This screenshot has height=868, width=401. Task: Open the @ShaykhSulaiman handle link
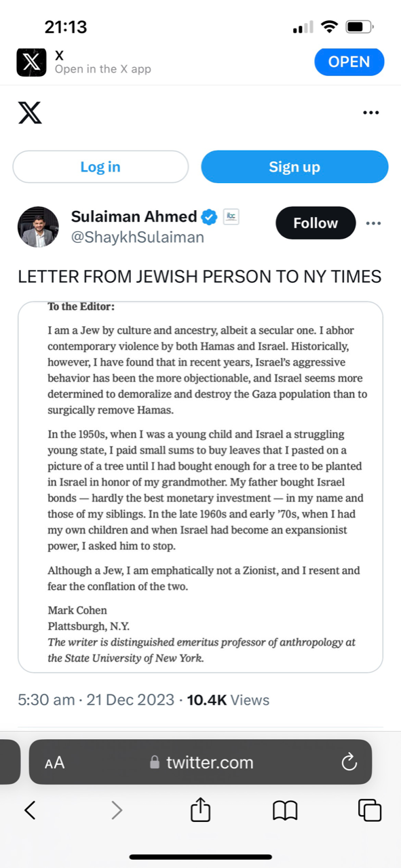point(138,237)
